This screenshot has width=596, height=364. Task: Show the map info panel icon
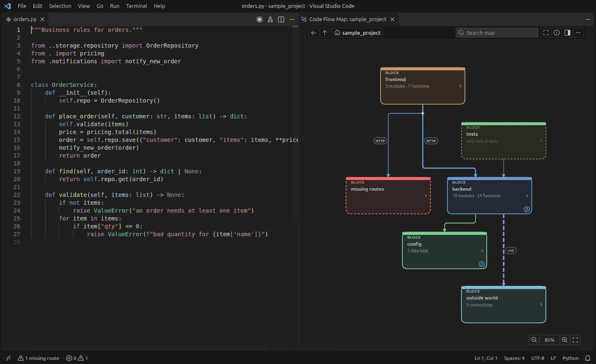557,33
